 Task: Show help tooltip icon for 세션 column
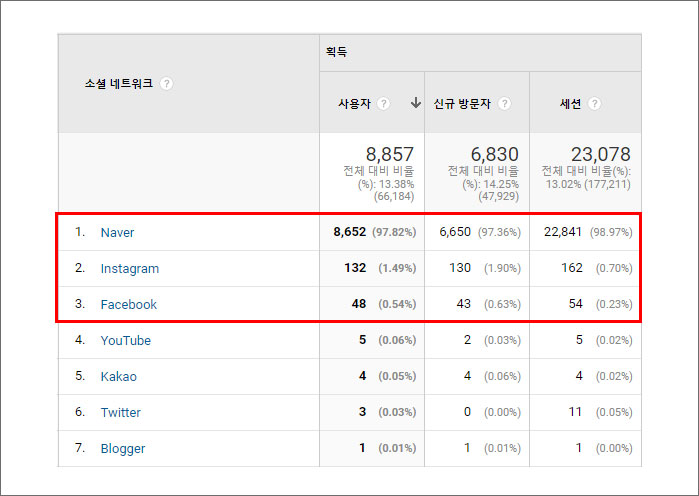[595, 104]
